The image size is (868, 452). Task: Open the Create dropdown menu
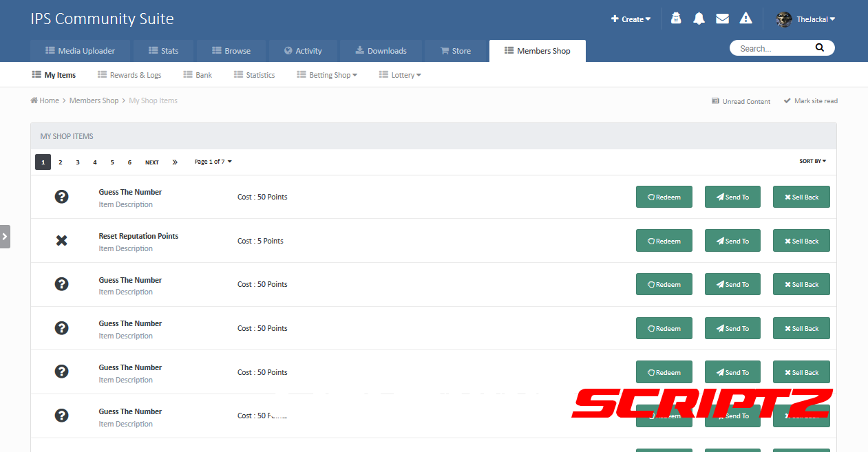(x=631, y=19)
